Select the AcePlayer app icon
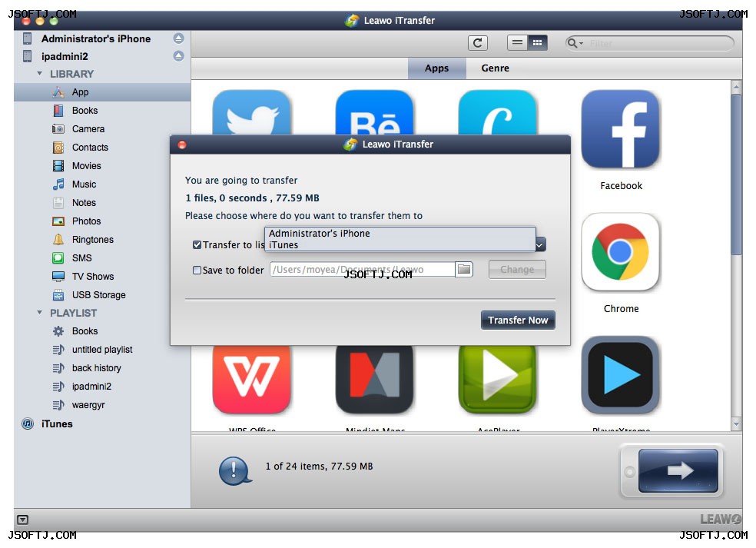This screenshot has height=548, width=756. point(498,379)
